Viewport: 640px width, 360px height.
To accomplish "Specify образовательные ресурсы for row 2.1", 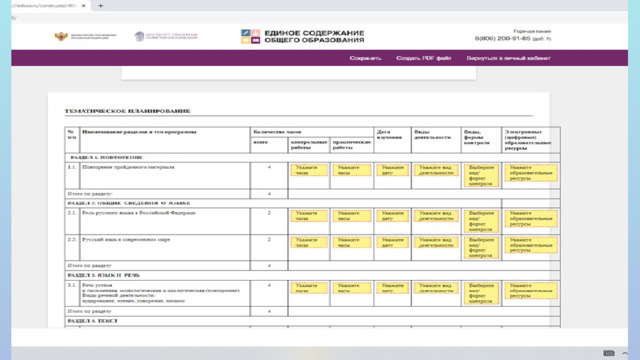I will pos(531,219).
